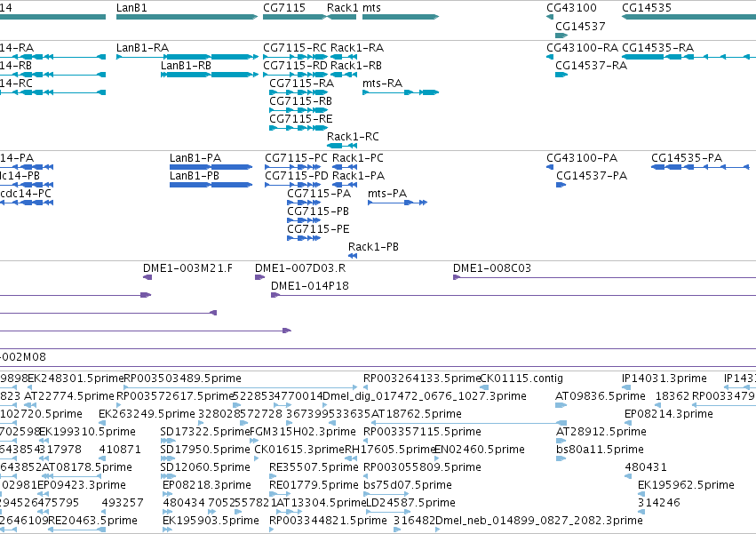The width and height of the screenshot is (756, 534).
Task: Select EST SD17950.5prime
Action: tap(168, 458)
